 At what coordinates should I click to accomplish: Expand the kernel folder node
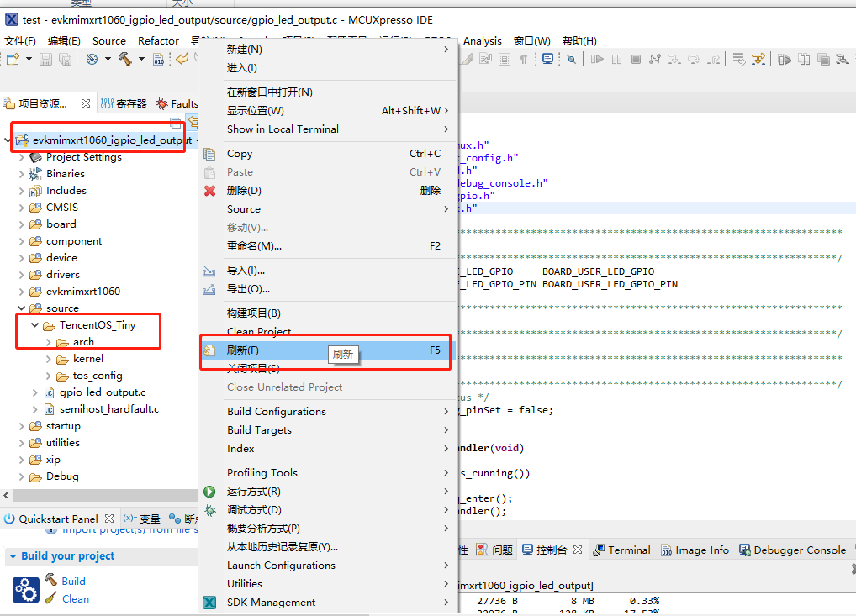pos(49,359)
